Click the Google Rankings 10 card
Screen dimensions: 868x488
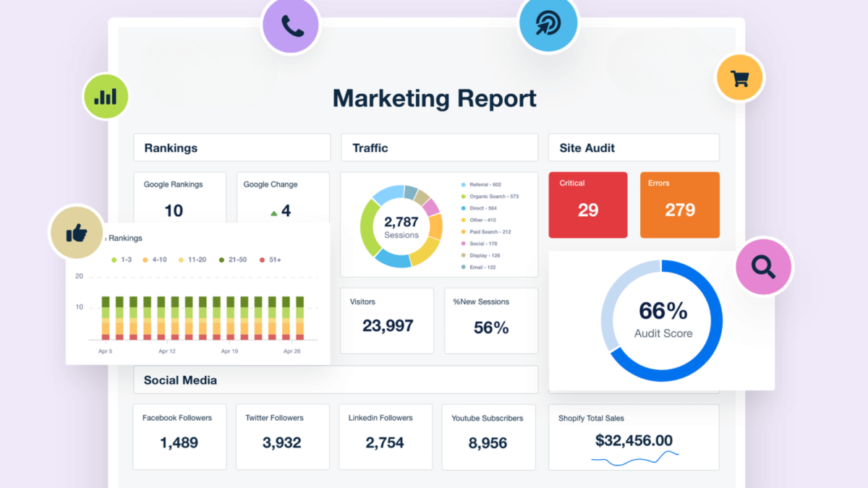tap(180, 198)
